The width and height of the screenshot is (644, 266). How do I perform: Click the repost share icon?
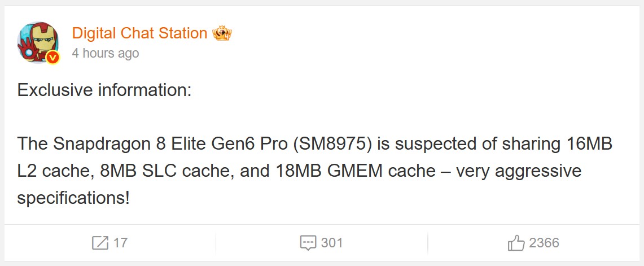[x=100, y=243]
